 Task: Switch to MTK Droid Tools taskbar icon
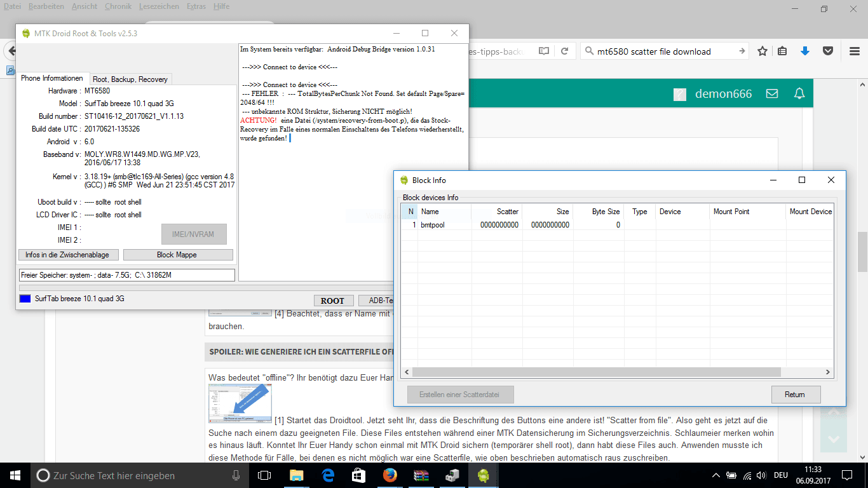(x=484, y=475)
